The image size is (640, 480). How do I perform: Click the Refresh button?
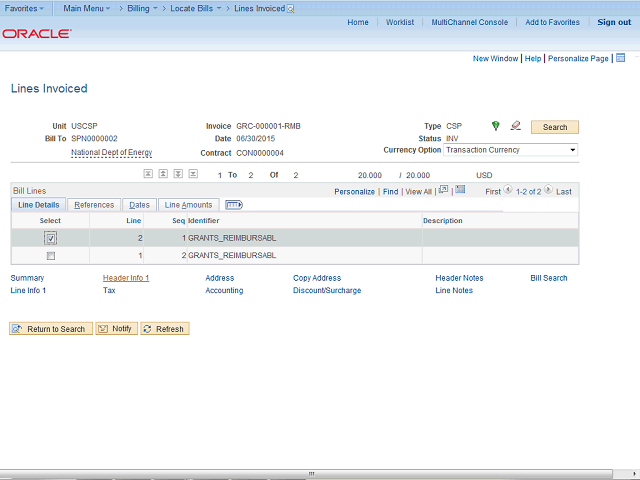pos(165,329)
